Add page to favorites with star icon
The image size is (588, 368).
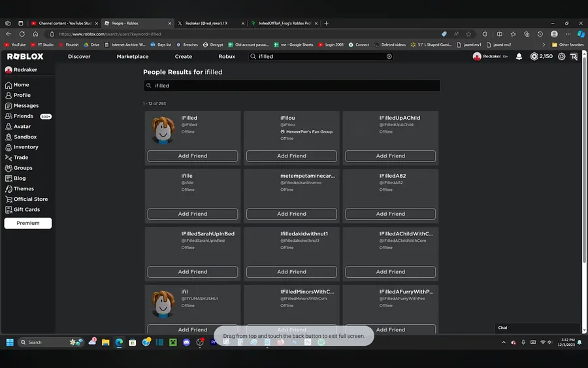pos(468,34)
